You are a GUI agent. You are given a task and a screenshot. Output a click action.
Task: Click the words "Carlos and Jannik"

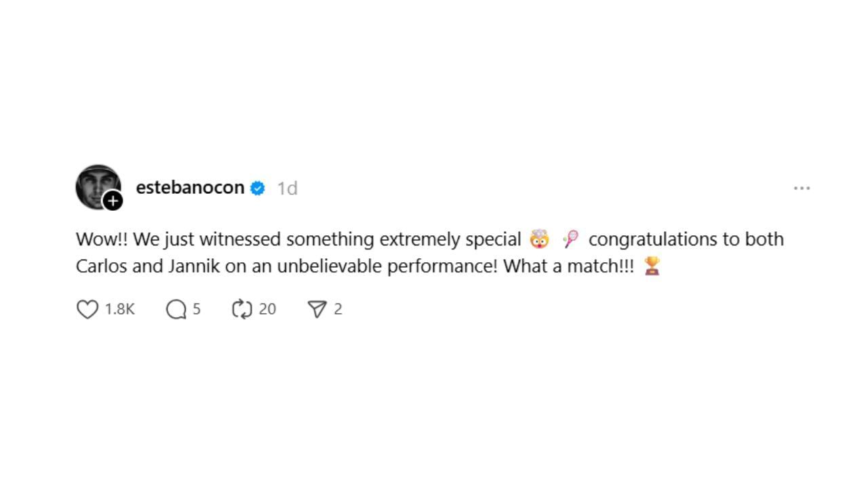(x=148, y=266)
